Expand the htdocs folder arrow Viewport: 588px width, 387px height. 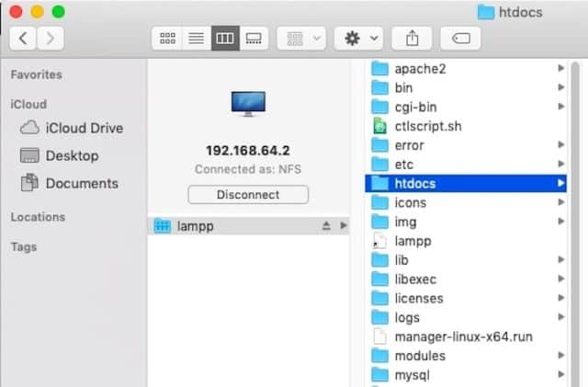[560, 184]
